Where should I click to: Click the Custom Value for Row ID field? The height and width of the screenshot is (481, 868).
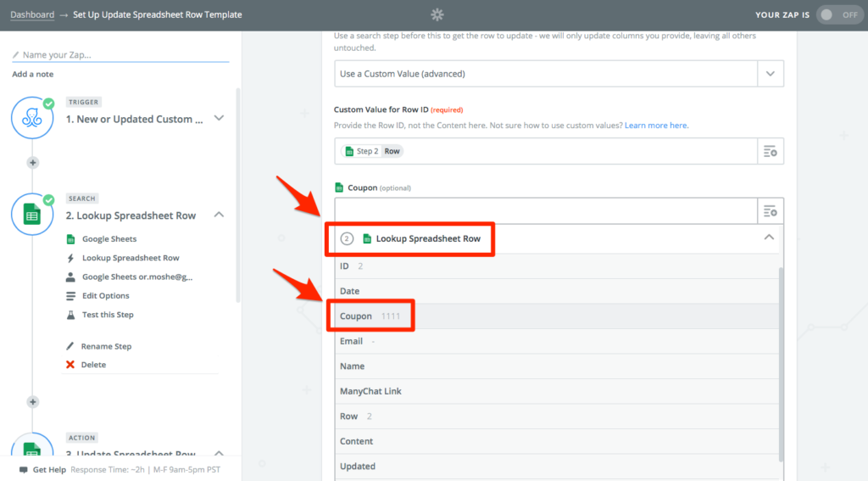pos(546,151)
